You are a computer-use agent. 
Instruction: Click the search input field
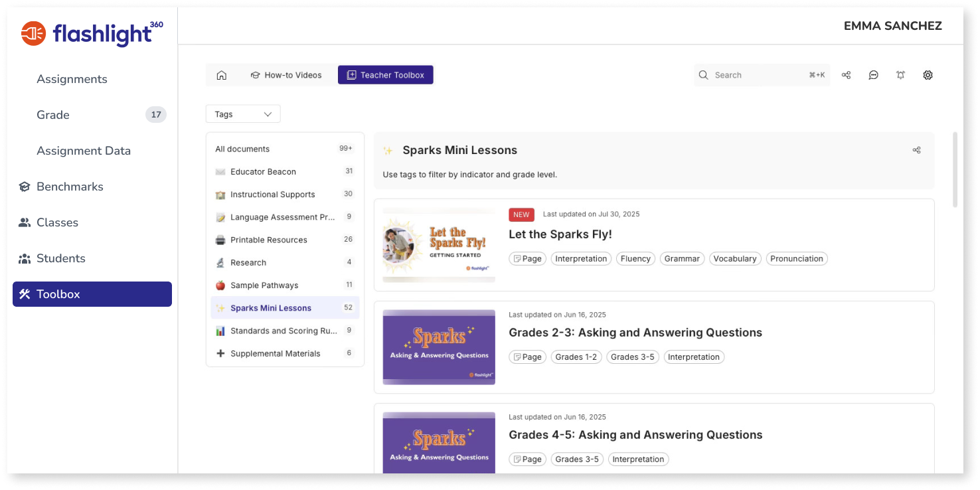762,75
